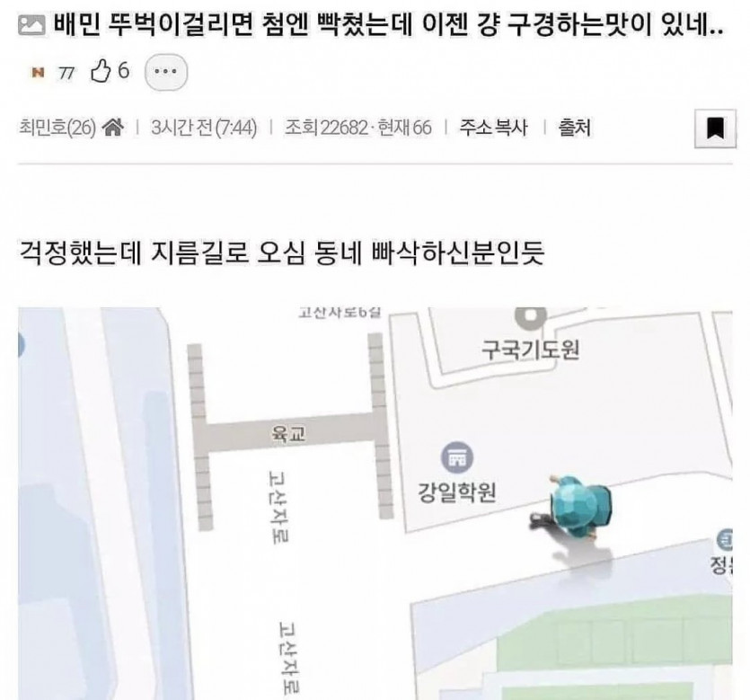Click the delivery map image thumbnail
Image resolution: width=750 pixels, height=700 pixels.
pos(375,503)
